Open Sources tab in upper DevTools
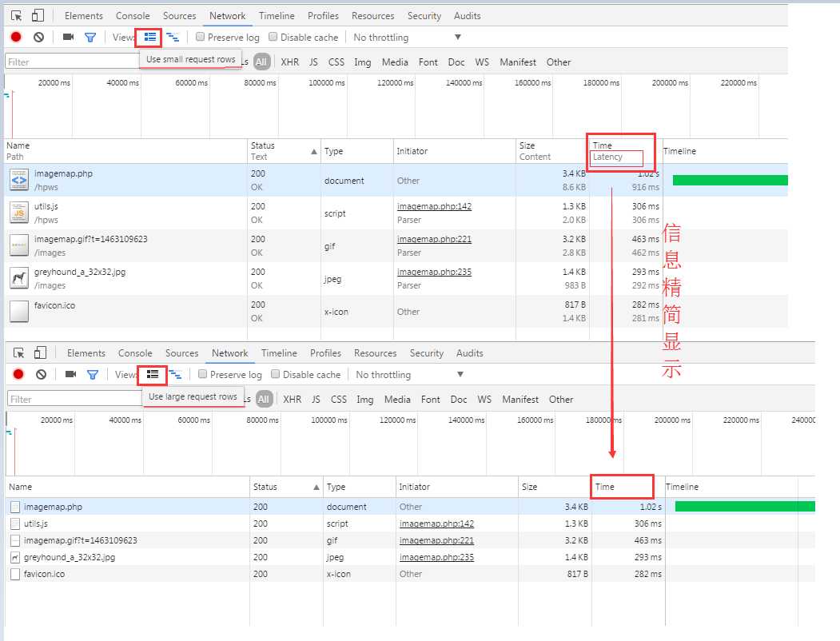Screen dimensions: 840x641 click(x=180, y=16)
